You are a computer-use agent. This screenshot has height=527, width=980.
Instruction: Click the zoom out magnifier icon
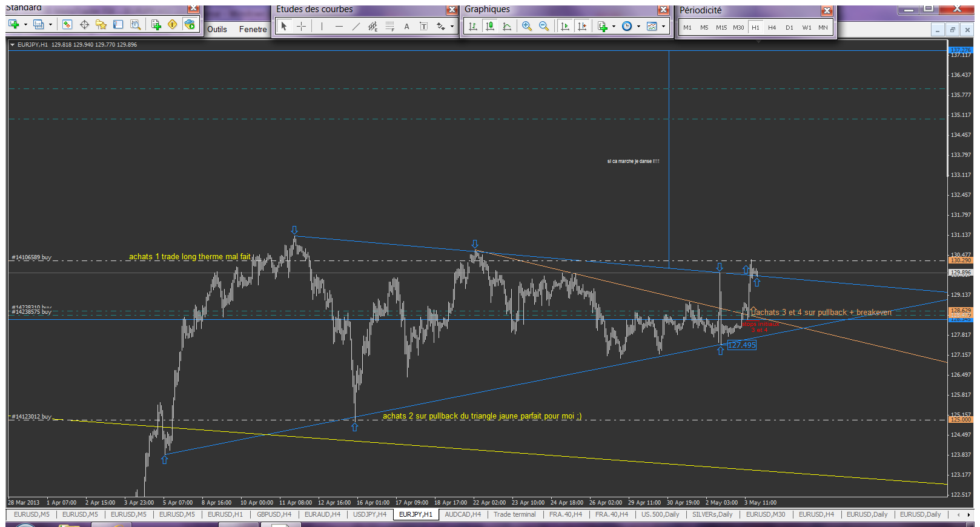[543, 26]
